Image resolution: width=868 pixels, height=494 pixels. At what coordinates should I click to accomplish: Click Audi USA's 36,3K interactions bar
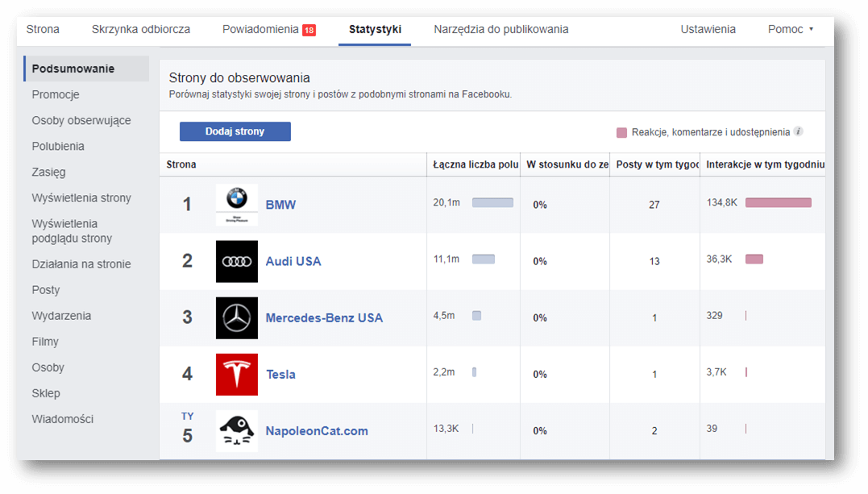pyautogui.click(x=754, y=259)
